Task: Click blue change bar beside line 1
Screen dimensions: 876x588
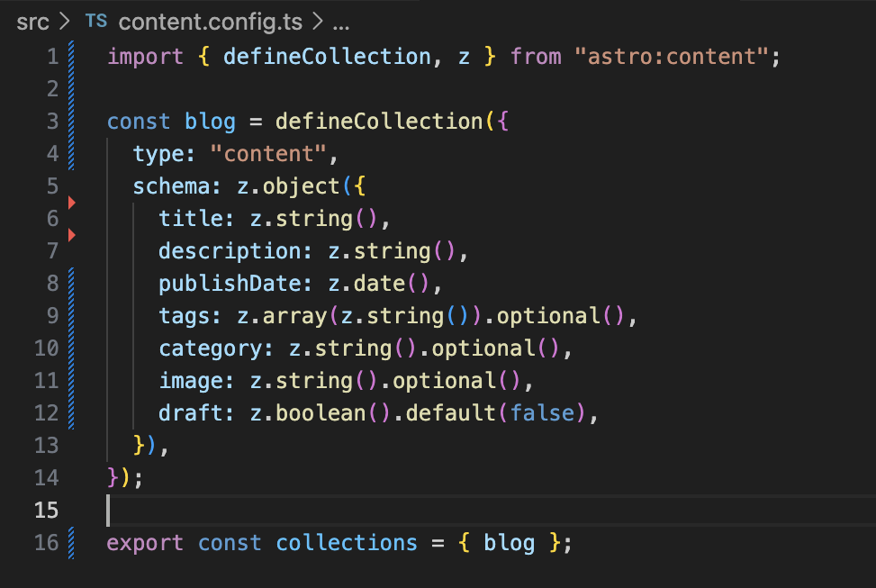Action: (72, 57)
